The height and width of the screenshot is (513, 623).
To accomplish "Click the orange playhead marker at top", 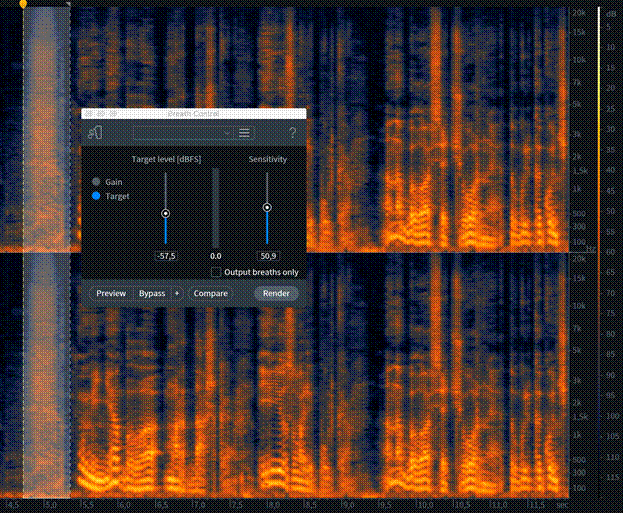I will point(23,4).
